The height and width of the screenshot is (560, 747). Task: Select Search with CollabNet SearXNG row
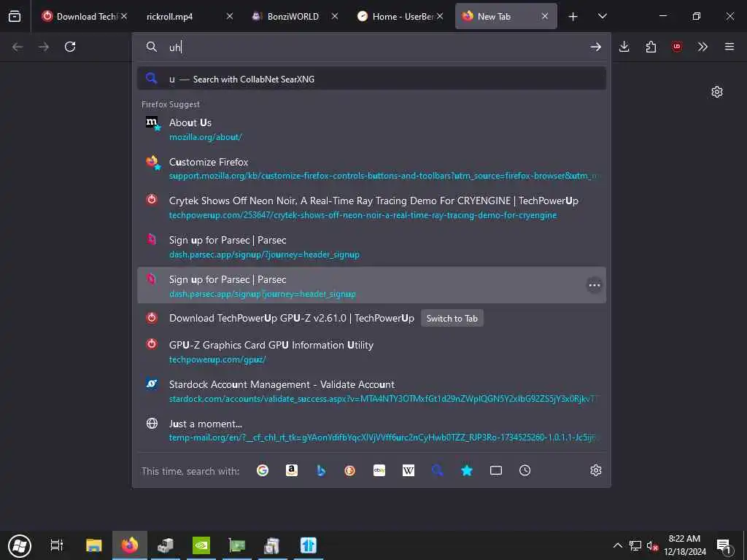coord(371,79)
